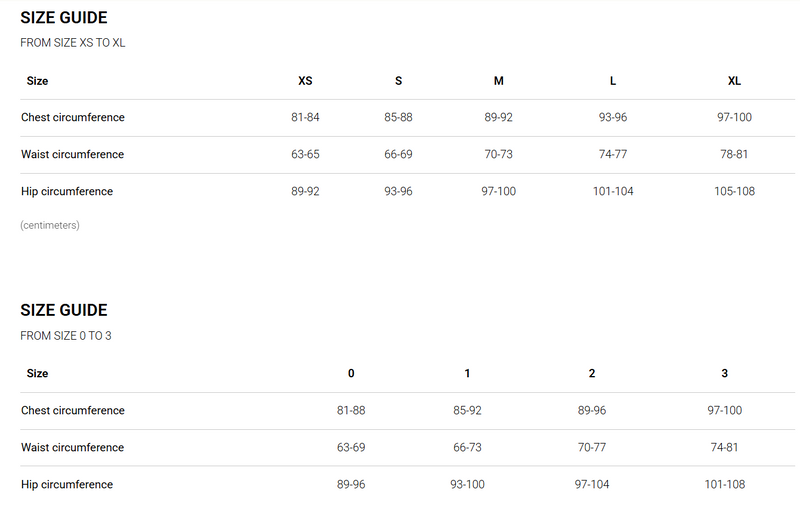800x511 pixels.
Task: Select waist value 78-81 under XL
Action: pyautogui.click(x=734, y=155)
